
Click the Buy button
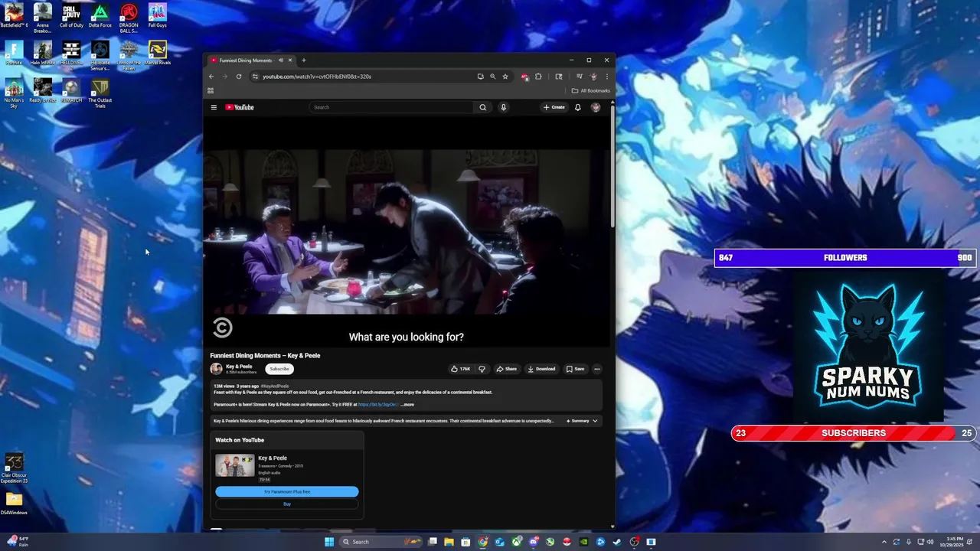pos(287,504)
